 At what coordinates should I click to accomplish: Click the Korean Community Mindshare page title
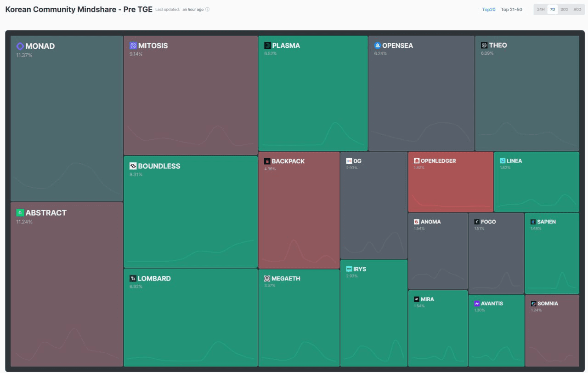pyautogui.click(x=79, y=9)
